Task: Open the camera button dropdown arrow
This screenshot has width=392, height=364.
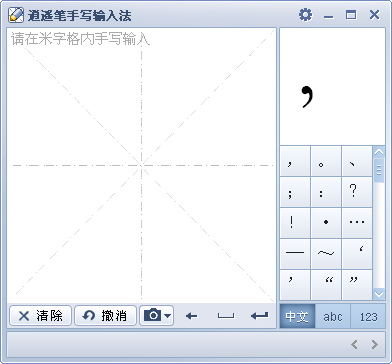Action: pyautogui.click(x=168, y=315)
